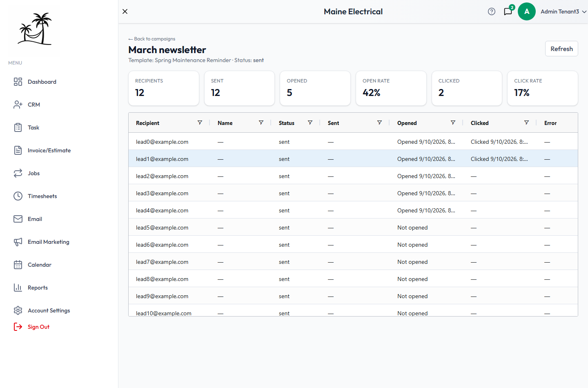Open the chat messages icon

coord(508,11)
